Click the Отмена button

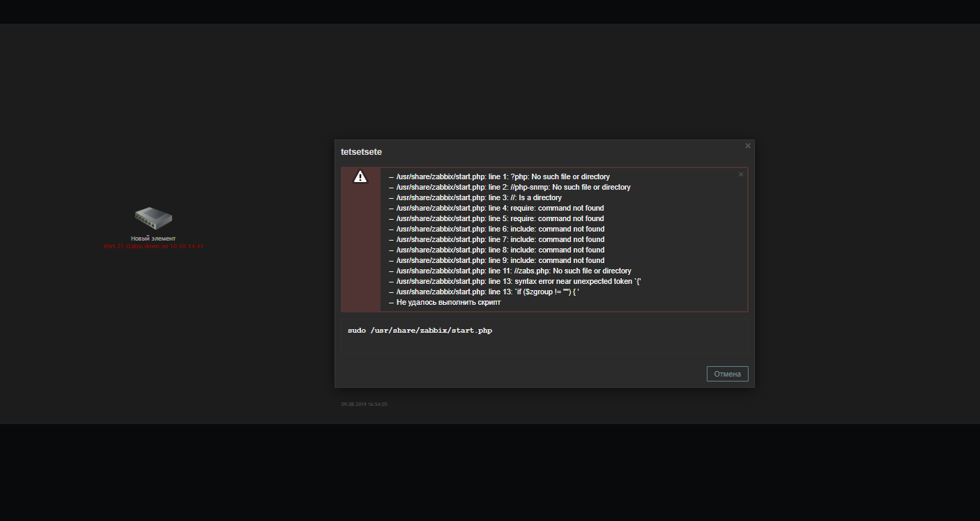click(727, 374)
